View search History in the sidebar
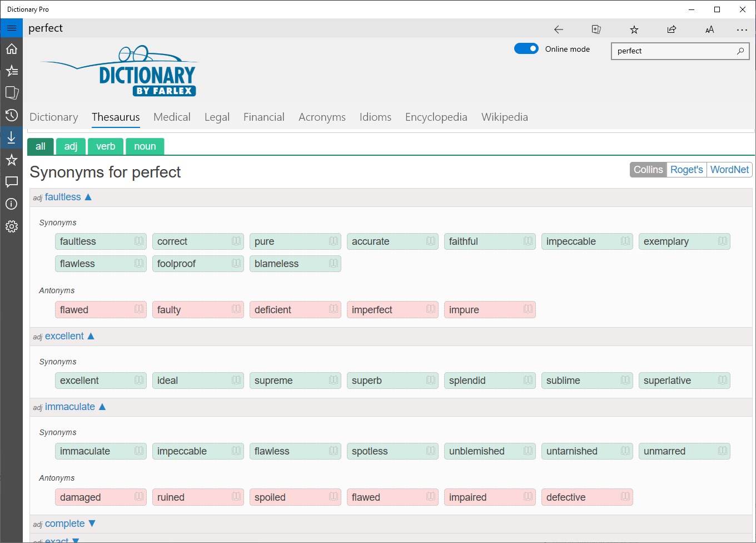 click(12, 115)
